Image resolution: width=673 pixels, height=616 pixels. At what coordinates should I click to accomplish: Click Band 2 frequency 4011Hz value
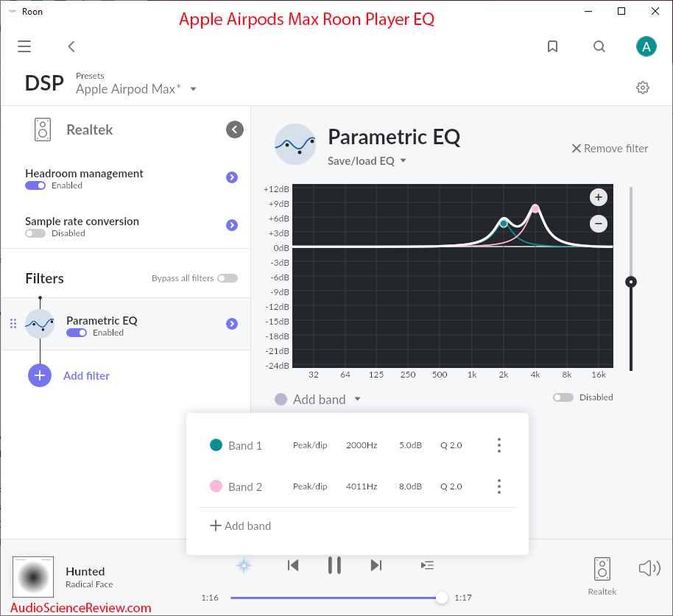(x=362, y=486)
